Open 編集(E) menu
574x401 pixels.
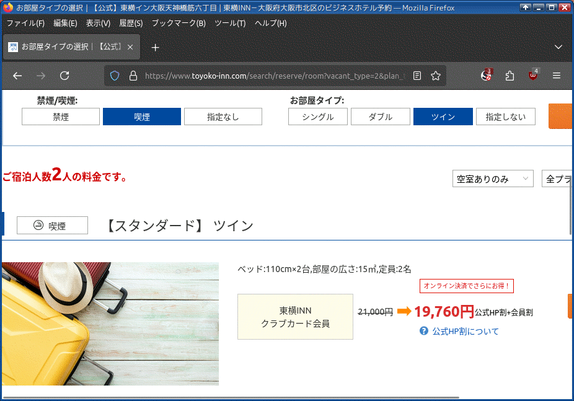65,23
